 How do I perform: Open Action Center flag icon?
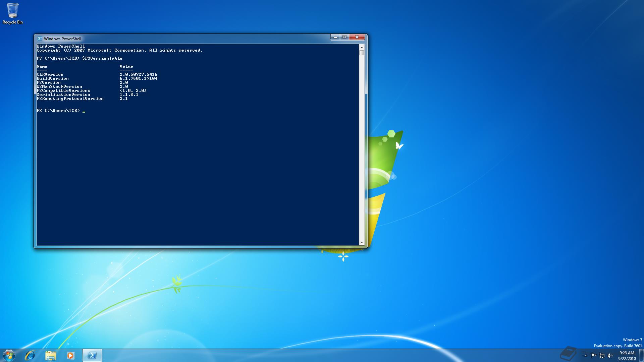pyautogui.click(x=594, y=356)
